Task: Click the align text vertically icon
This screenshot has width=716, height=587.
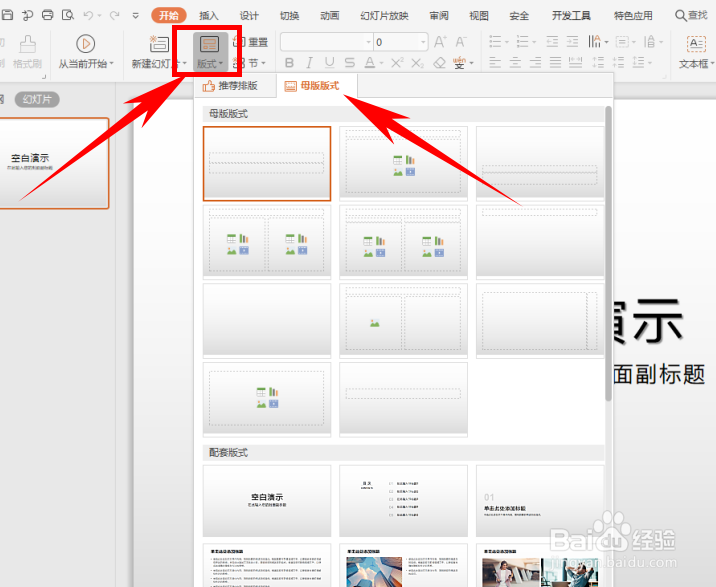Action: (621, 42)
